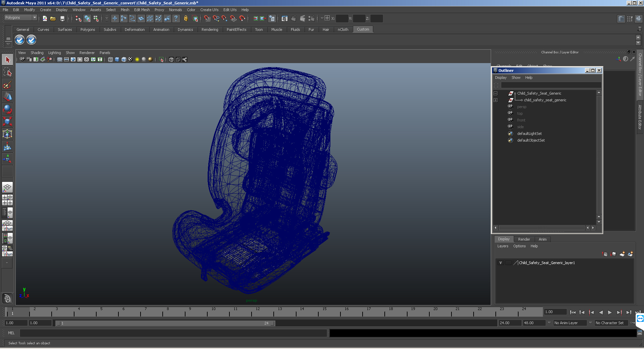
Task: Click the Bookmarks icon in the panel toolbar
Action: coord(36,59)
